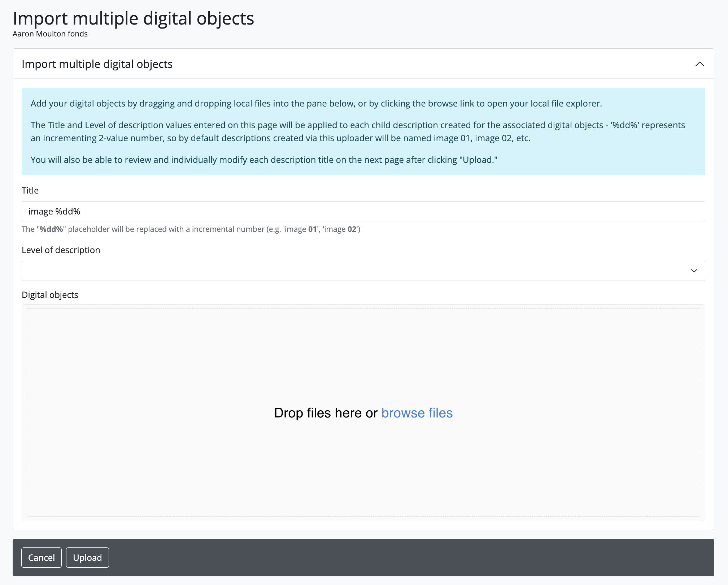Click the Aaron Moulton fonds subtitle
This screenshot has width=728, height=585.
[50, 34]
